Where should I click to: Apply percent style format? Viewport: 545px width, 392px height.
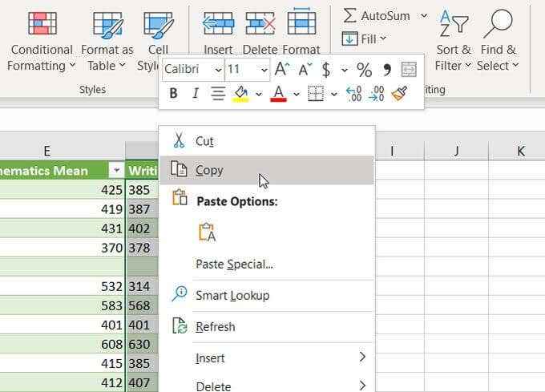[364, 70]
